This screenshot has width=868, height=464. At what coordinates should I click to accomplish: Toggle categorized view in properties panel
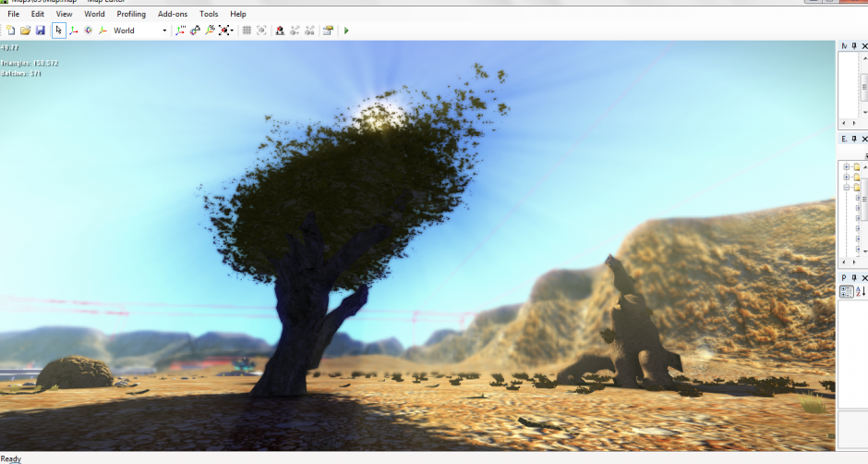(846, 292)
